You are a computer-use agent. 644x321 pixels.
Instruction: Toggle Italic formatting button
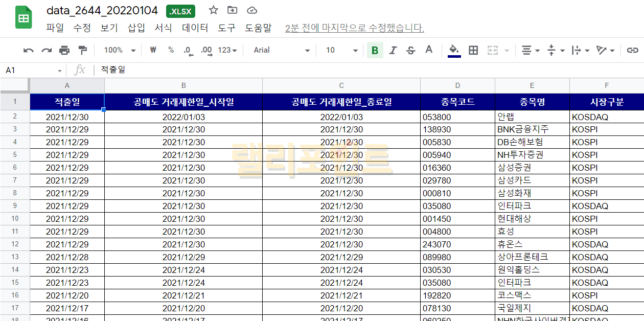393,50
